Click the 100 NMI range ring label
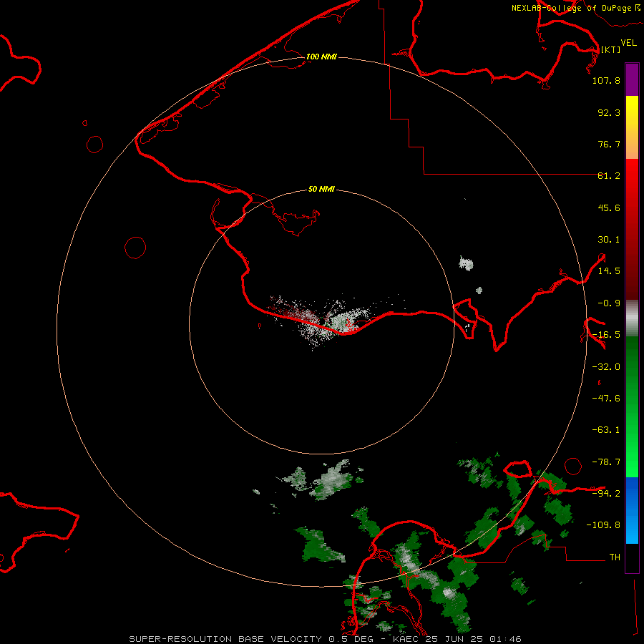The width and height of the screenshot is (644, 644). 321,57
